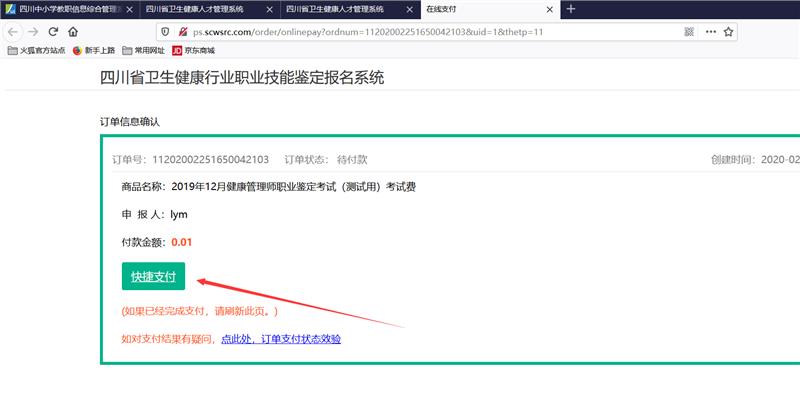Switch to the third tab 四川省卫生健康人才管理系统
Viewport: 800px width, 396px height.
(350, 10)
